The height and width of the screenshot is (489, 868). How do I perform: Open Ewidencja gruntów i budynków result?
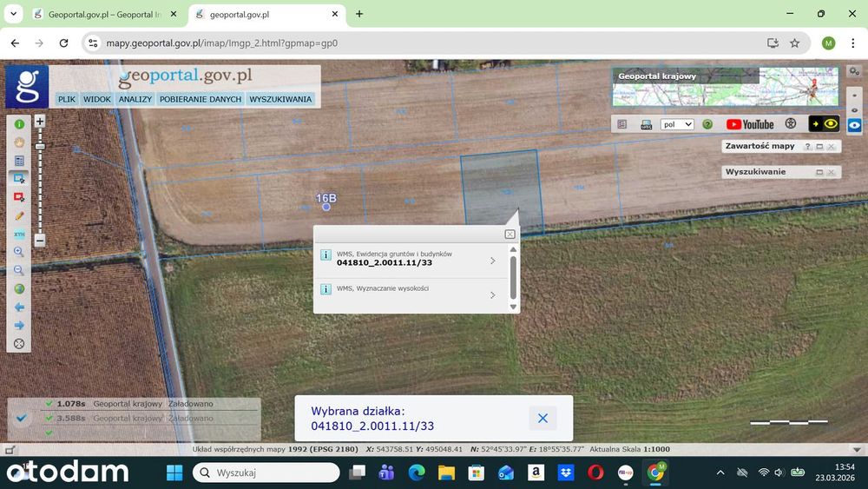pyautogui.click(x=411, y=261)
